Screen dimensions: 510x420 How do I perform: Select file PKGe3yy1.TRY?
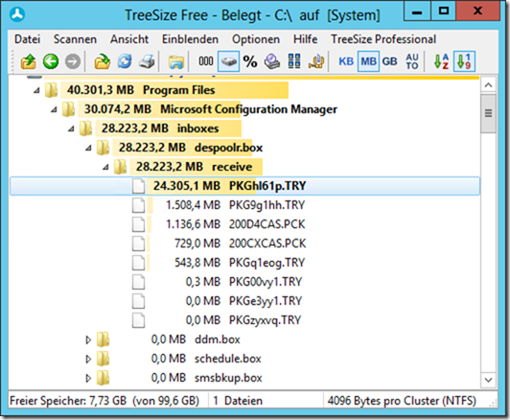coord(243,301)
